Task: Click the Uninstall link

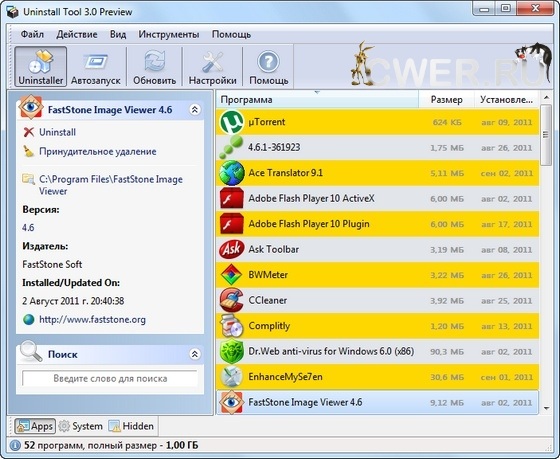Action: 58,132
